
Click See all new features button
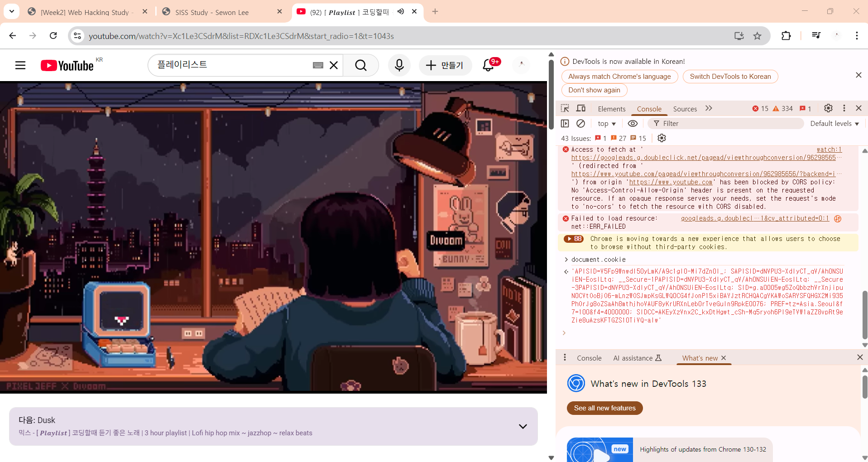[604, 408]
